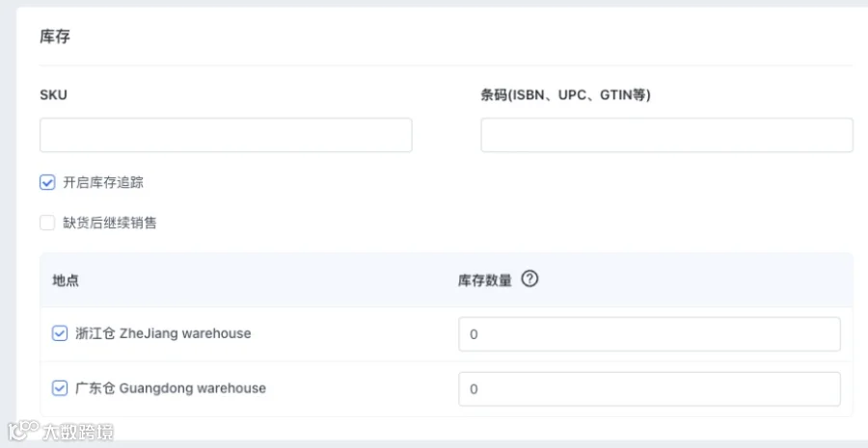This screenshot has height=448, width=868.
Task: Click the 缺货后继续销售 label text
Action: (x=110, y=223)
